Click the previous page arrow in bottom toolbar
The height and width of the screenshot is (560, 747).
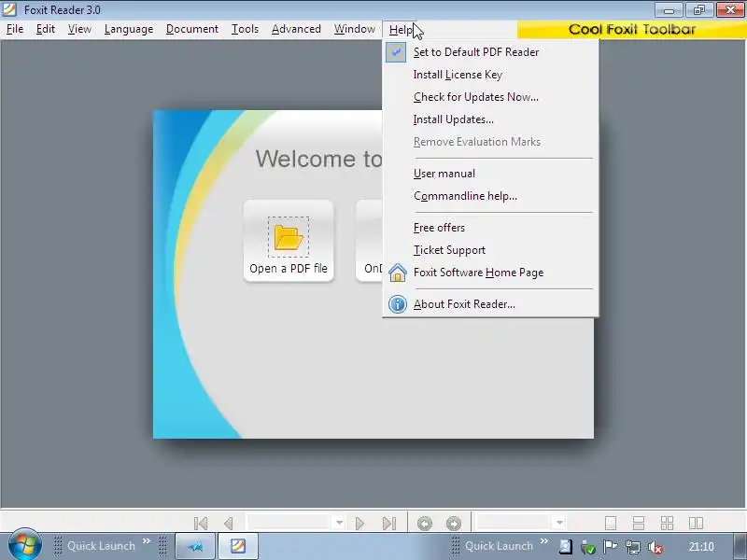[229, 524]
